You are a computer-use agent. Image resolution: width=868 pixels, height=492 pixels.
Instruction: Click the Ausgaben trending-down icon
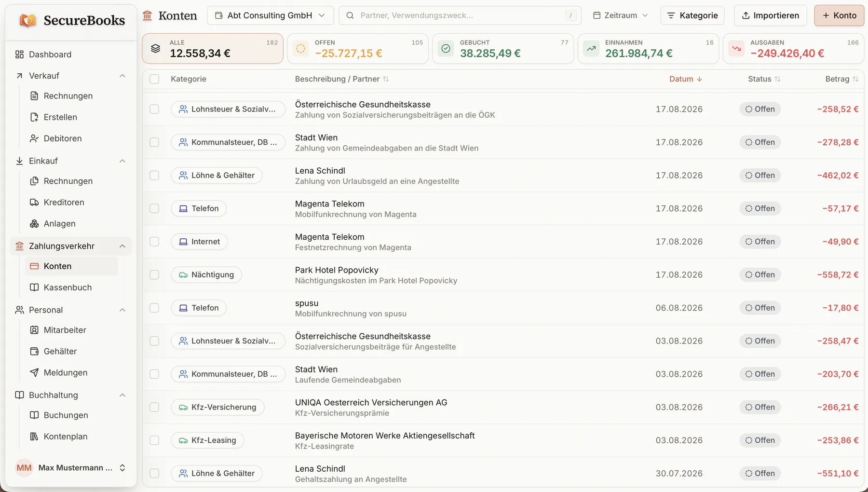pyautogui.click(x=736, y=49)
